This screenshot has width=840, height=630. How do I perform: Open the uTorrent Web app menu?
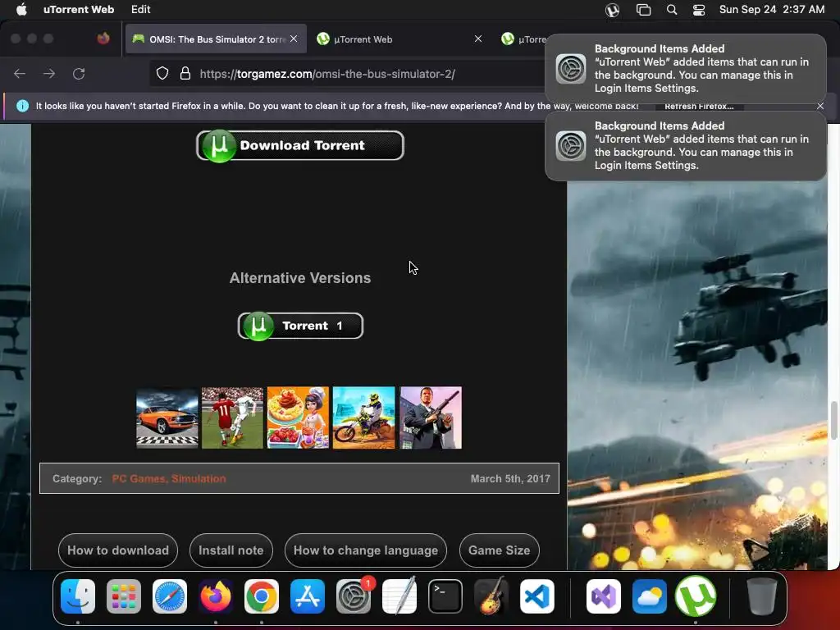coord(78,10)
